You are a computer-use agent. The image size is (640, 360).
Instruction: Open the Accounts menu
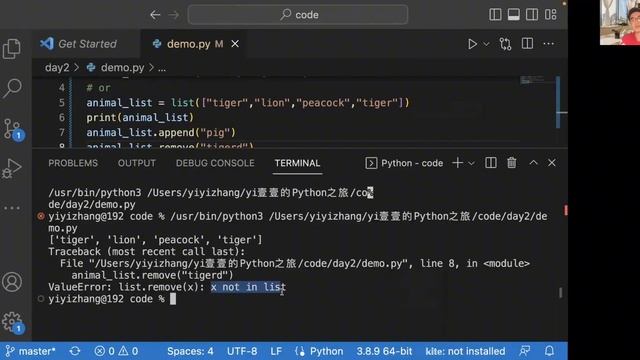[x=12, y=282]
